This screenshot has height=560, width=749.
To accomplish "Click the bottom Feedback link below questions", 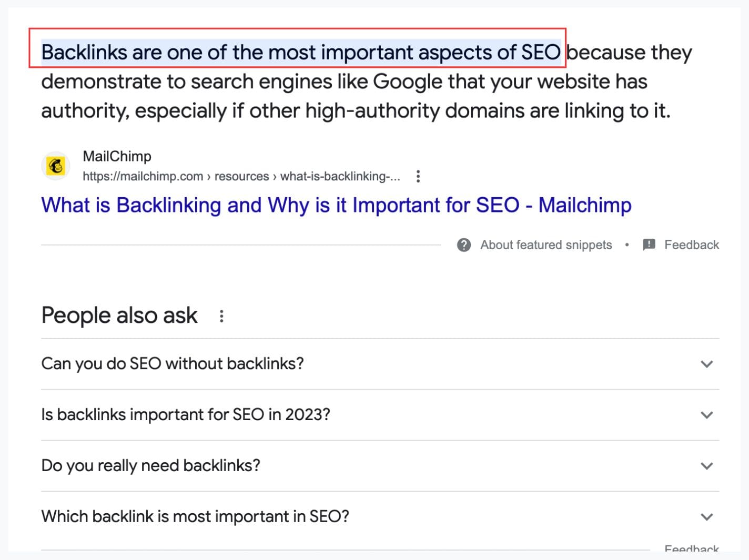I will pyautogui.click(x=691, y=549).
